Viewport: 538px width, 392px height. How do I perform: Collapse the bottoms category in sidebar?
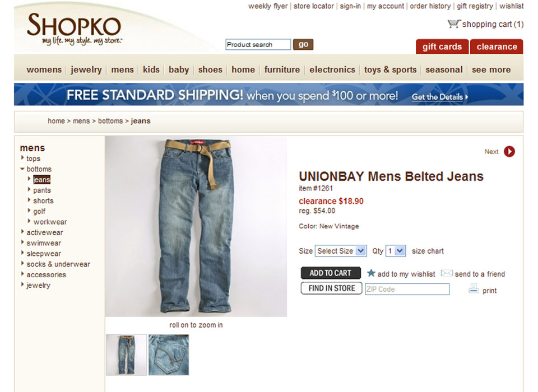[x=22, y=169]
